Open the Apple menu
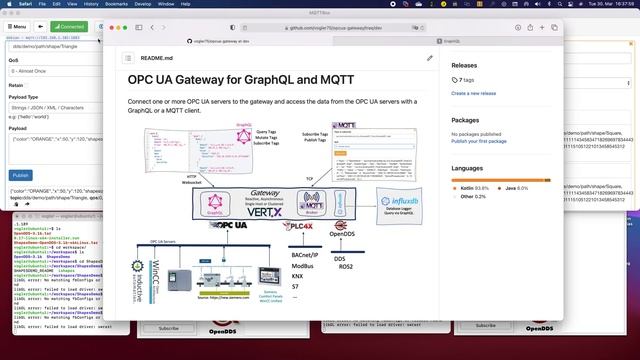640x360 pixels. tap(9, 4)
